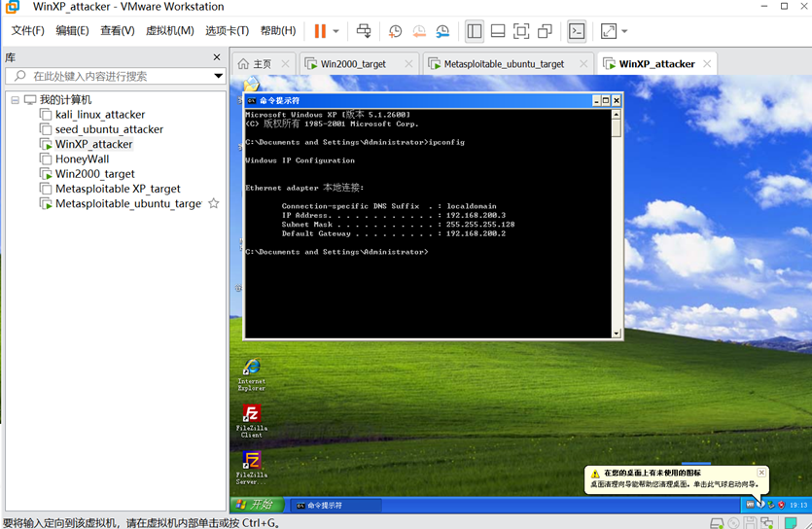Screen dimensions: 812x529
Task: Click the 命令提示符 taskbar button
Action: 335,506
